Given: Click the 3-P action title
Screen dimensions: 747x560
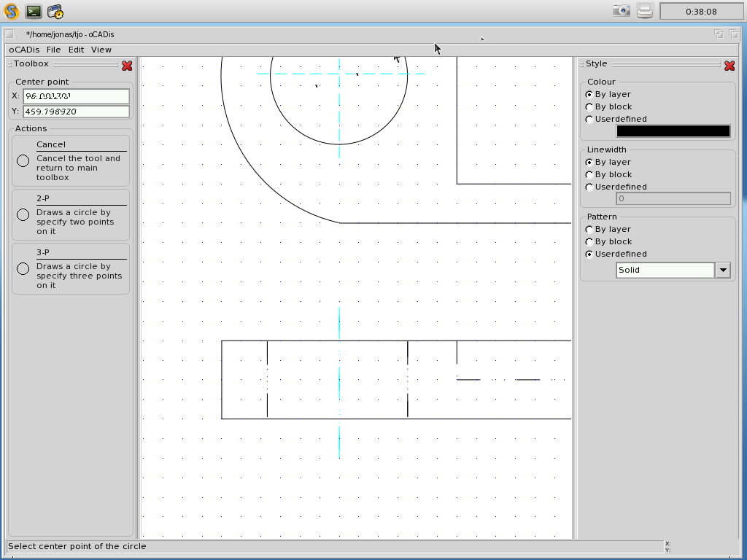Looking at the screenshot, I should [x=43, y=252].
